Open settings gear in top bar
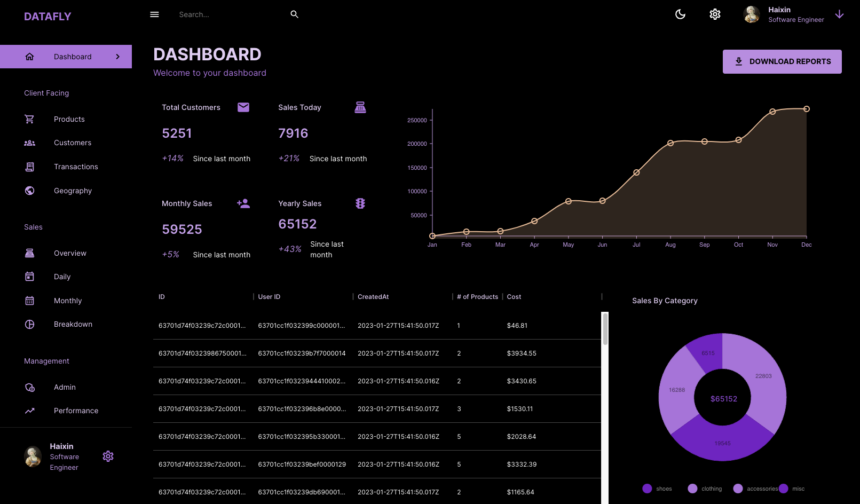 pos(715,14)
